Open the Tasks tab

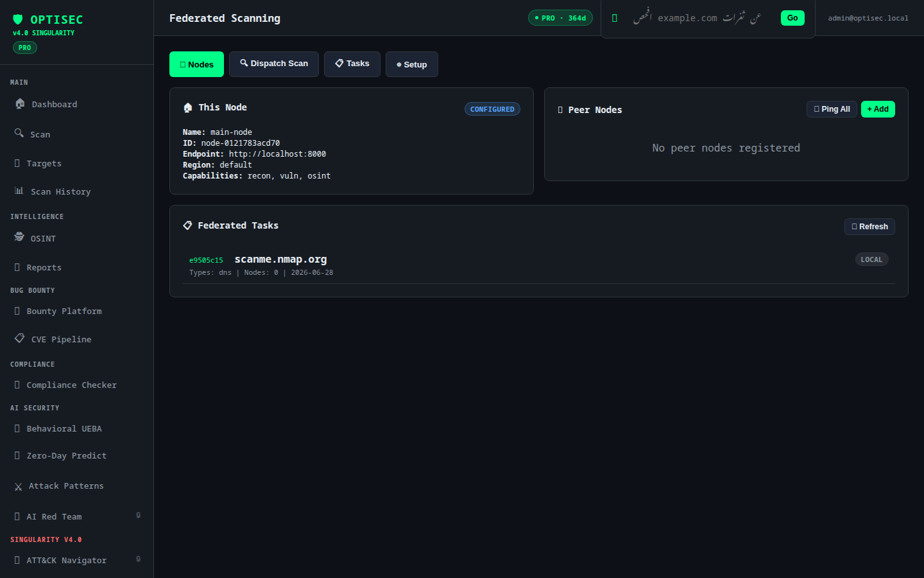(x=352, y=64)
